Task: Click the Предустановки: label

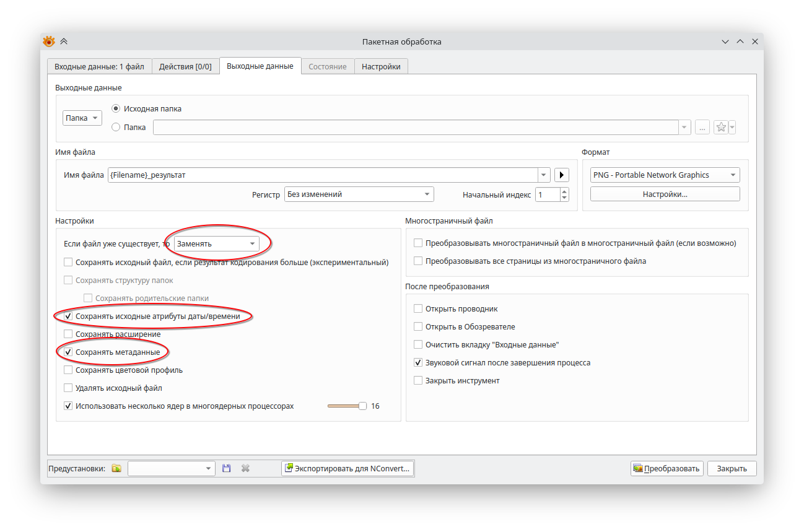Action: [77, 469]
